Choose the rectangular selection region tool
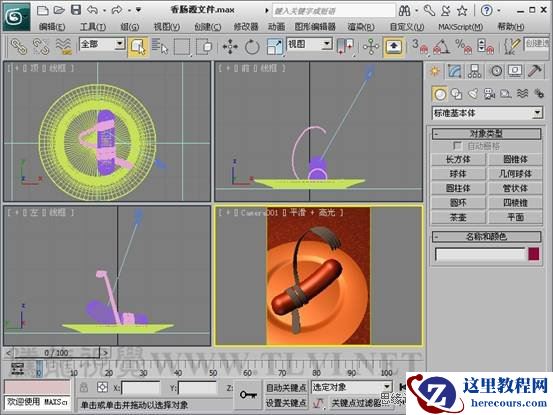 point(182,47)
